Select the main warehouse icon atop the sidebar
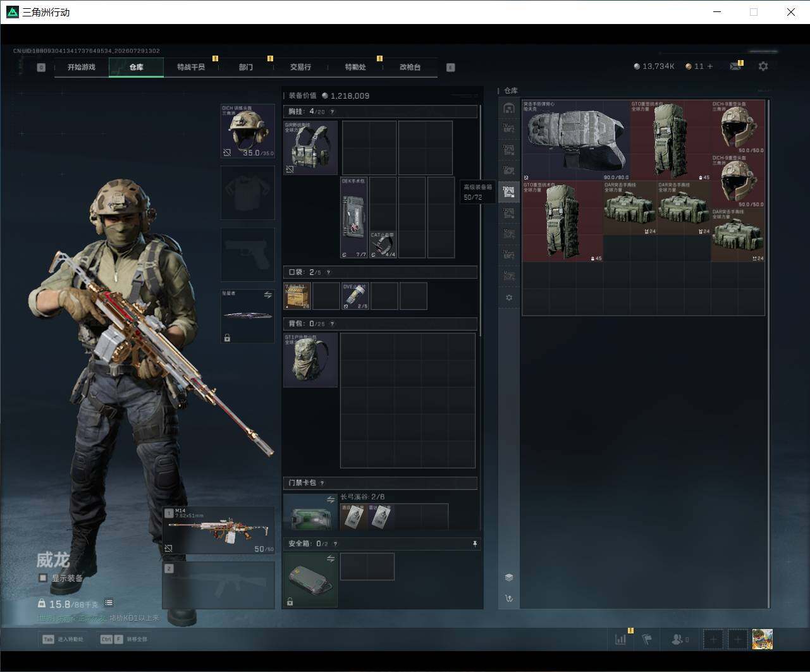 pyautogui.click(x=508, y=108)
